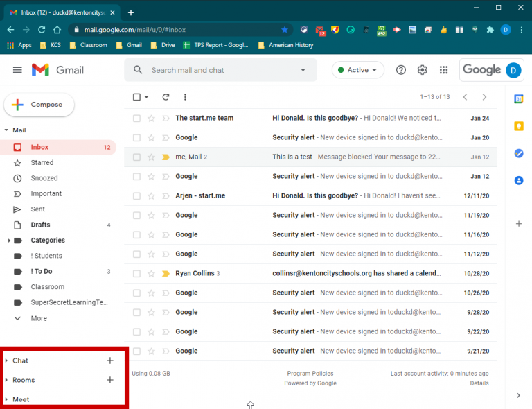Open the account activity Details link

point(479,383)
